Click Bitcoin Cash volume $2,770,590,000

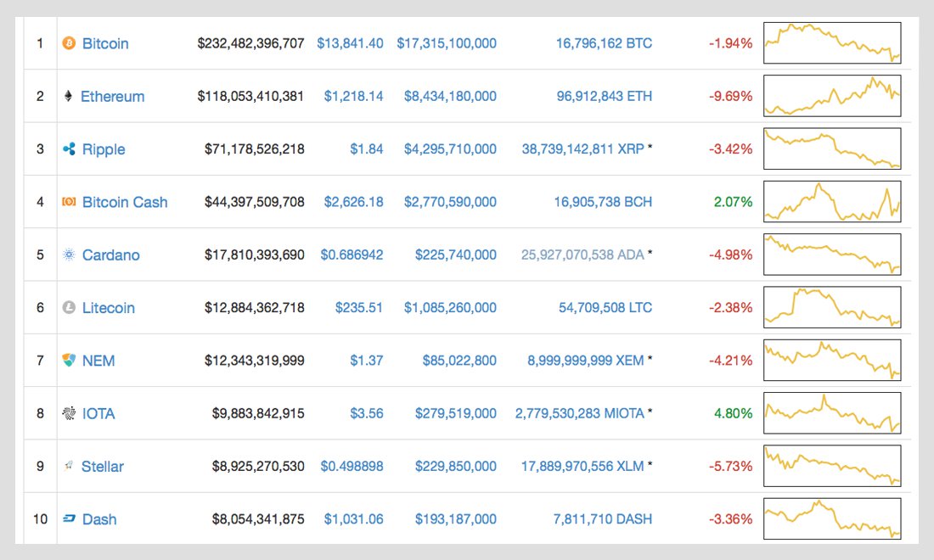450,202
